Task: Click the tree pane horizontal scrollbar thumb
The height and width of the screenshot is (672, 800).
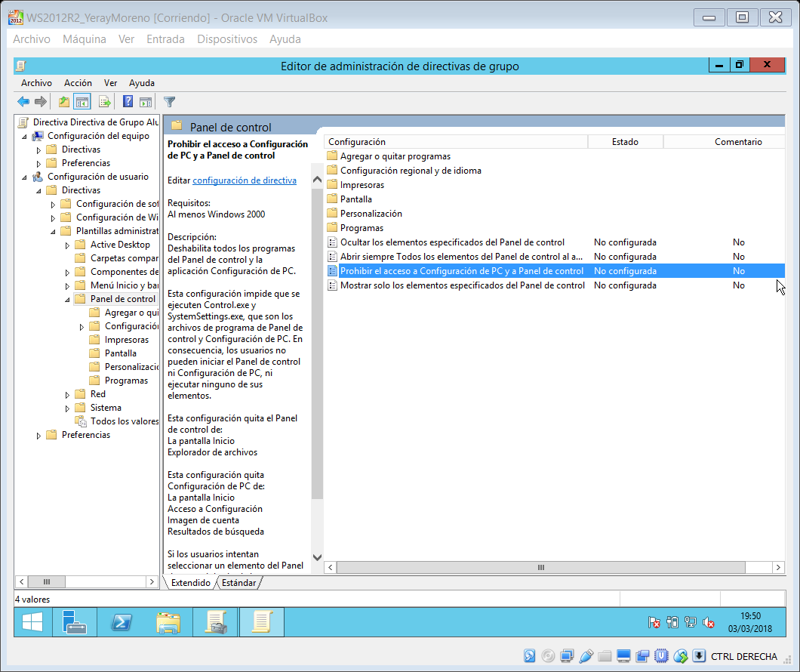Action: click(x=47, y=581)
